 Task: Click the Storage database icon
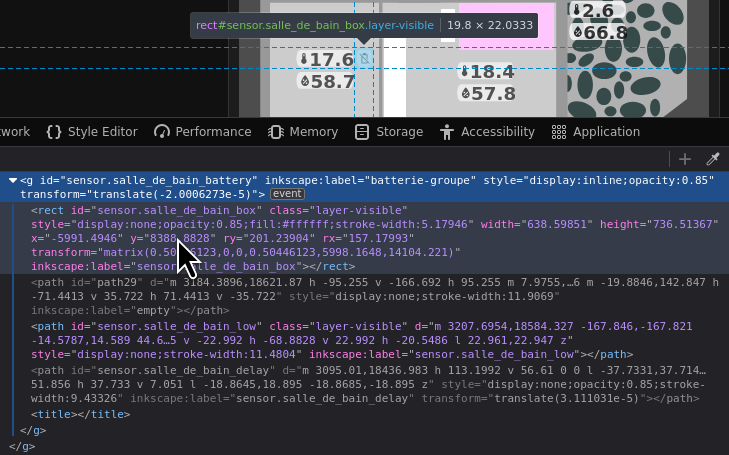tap(362, 132)
